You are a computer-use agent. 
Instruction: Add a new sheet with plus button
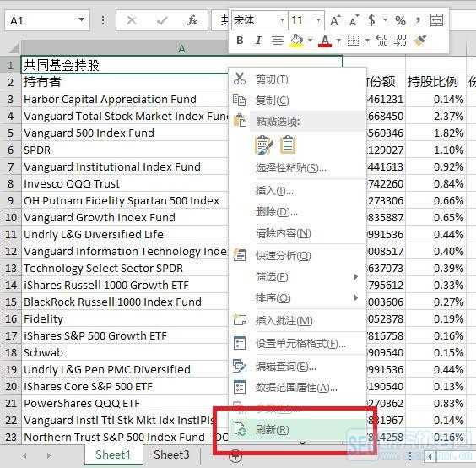coord(235,456)
